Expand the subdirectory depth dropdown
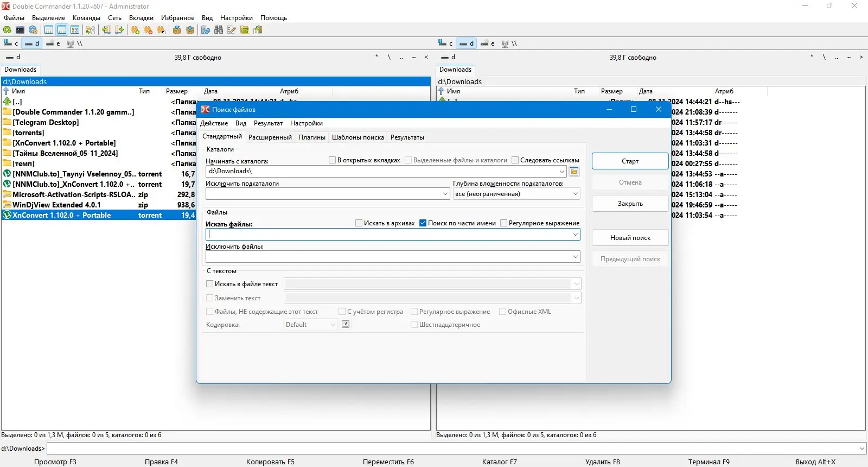The image size is (868, 467). coord(575,194)
